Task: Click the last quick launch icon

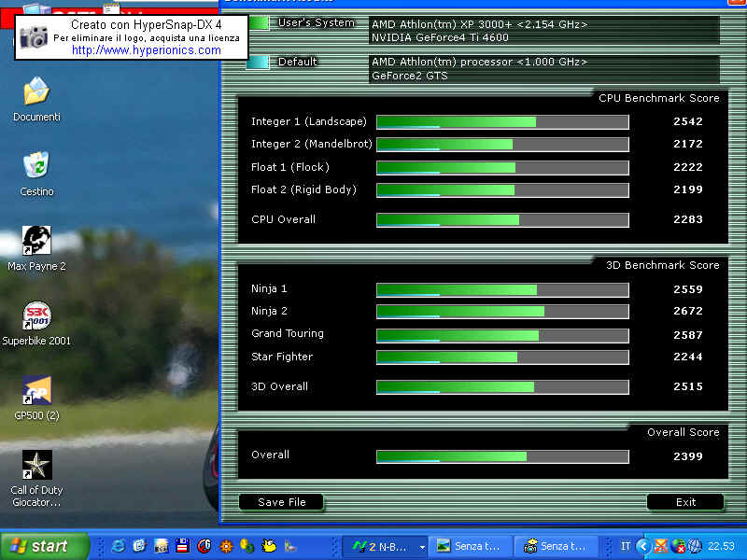Action: click(290, 546)
